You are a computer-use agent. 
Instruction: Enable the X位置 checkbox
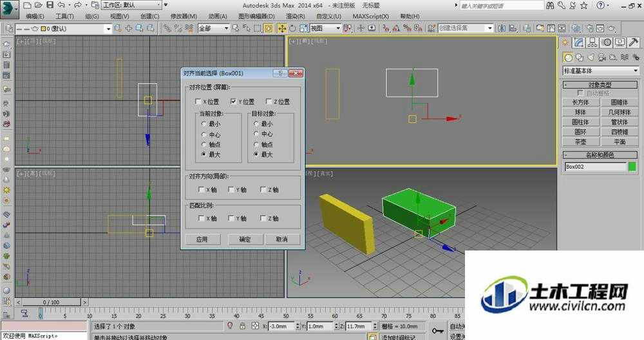(x=198, y=102)
